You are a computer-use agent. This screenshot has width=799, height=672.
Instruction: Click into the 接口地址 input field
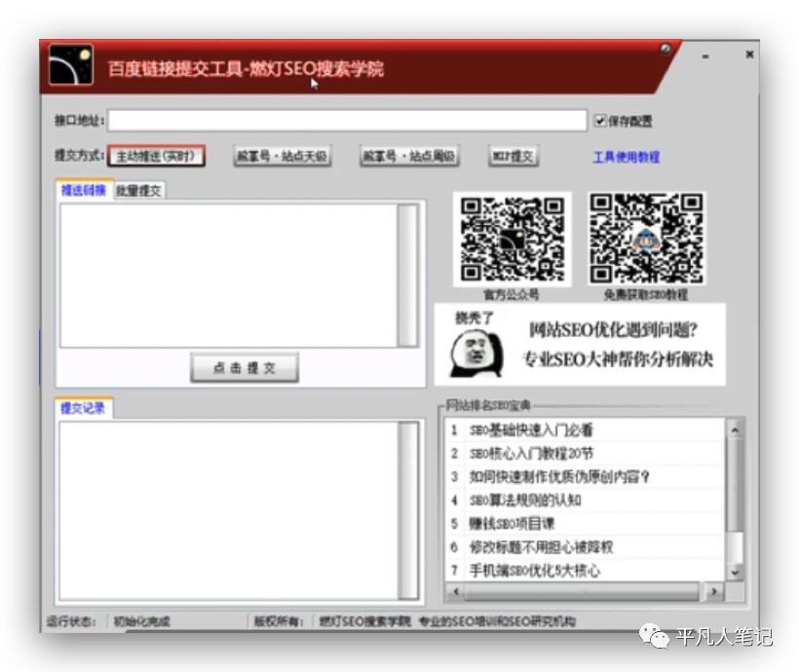(347, 121)
